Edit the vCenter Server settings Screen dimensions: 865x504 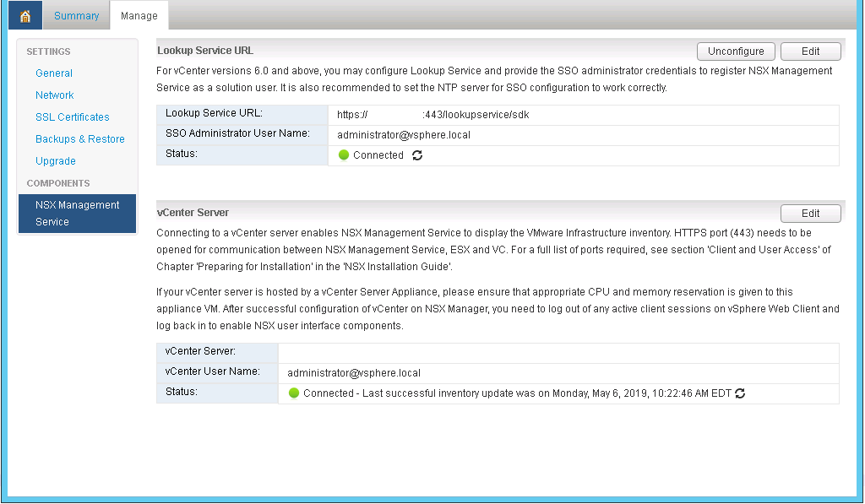click(x=810, y=214)
